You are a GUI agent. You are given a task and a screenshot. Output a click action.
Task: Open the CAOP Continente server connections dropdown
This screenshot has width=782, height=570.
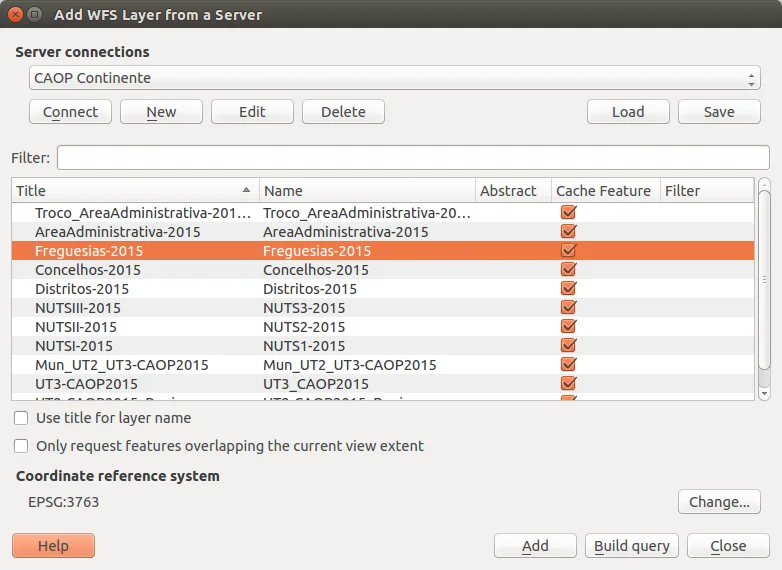coord(394,78)
